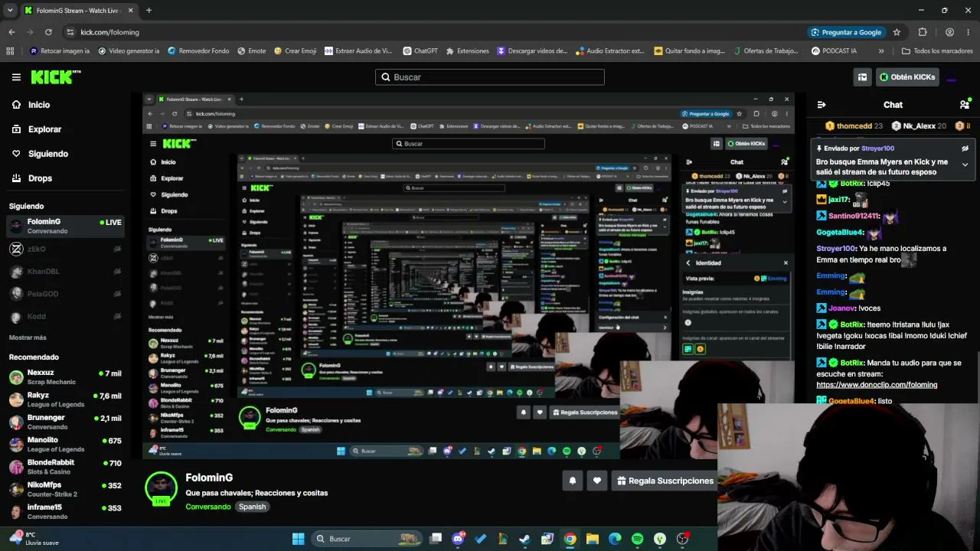Open the bookmarks bar apps grid
Viewport: 980px width, 551px height.
click(10, 51)
